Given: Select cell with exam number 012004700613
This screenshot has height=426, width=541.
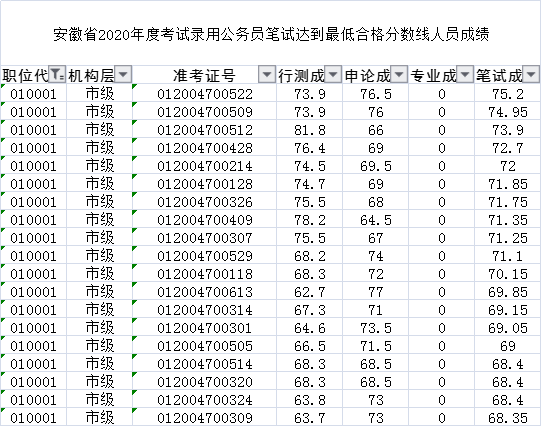Looking at the screenshot, I should click(x=205, y=292).
